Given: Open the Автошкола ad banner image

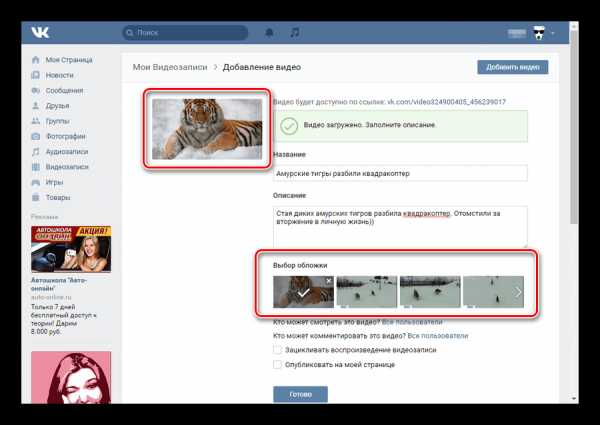Looking at the screenshot, I should tap(71, 249).
